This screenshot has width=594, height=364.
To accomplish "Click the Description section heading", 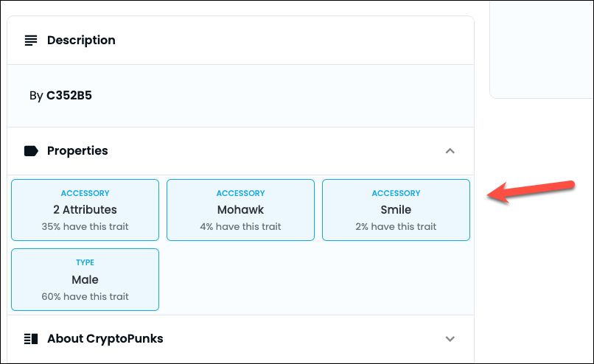I will pyautogui.click(x=81, y=41).
